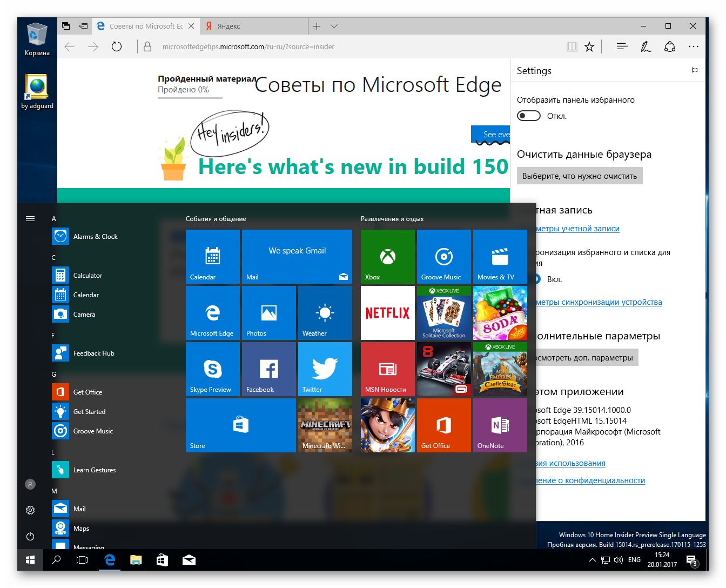
Task: Open the Store tile
Action: point(240,425)
